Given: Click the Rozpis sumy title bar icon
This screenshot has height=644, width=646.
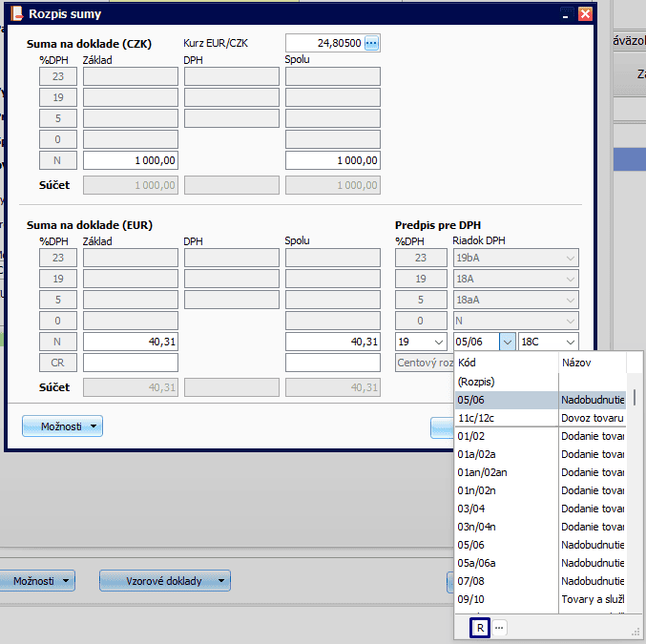Looking at the screenshot, I should coord(15,14).
